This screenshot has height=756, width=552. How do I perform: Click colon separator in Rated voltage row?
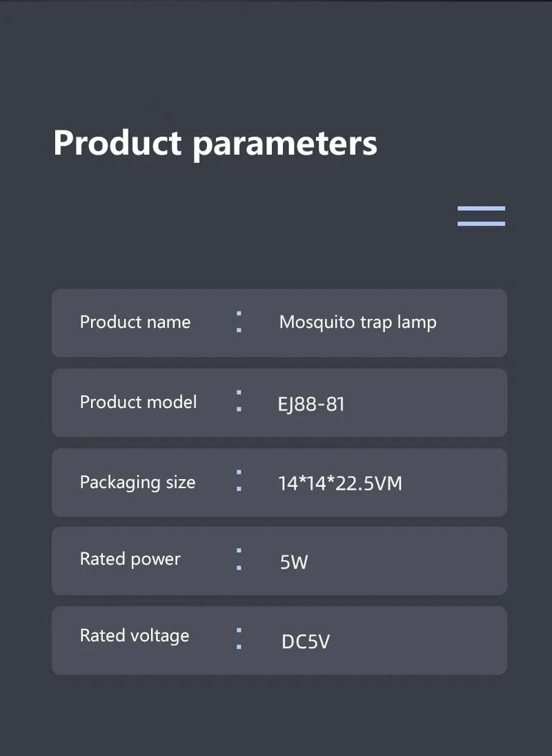(239, 639)
